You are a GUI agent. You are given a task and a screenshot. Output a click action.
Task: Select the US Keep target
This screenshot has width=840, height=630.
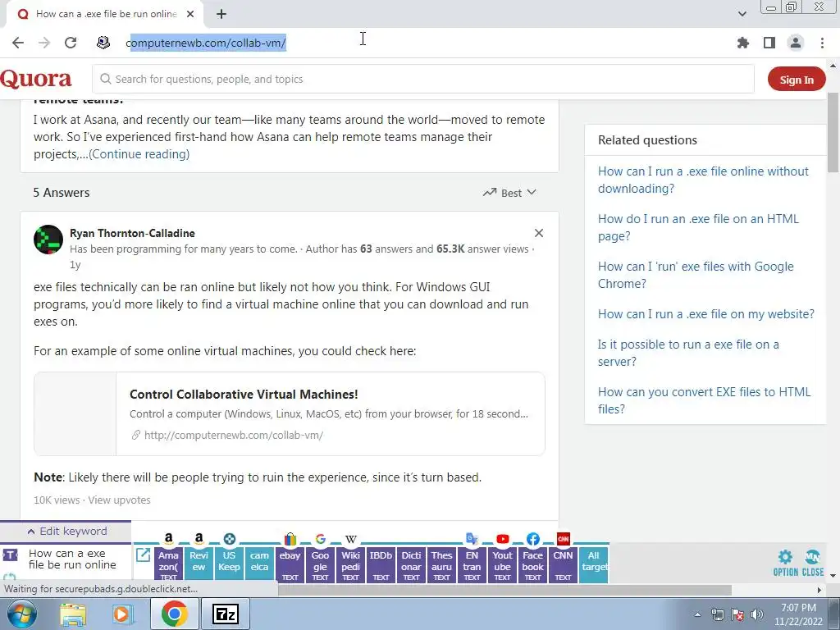tap(230, 563)
